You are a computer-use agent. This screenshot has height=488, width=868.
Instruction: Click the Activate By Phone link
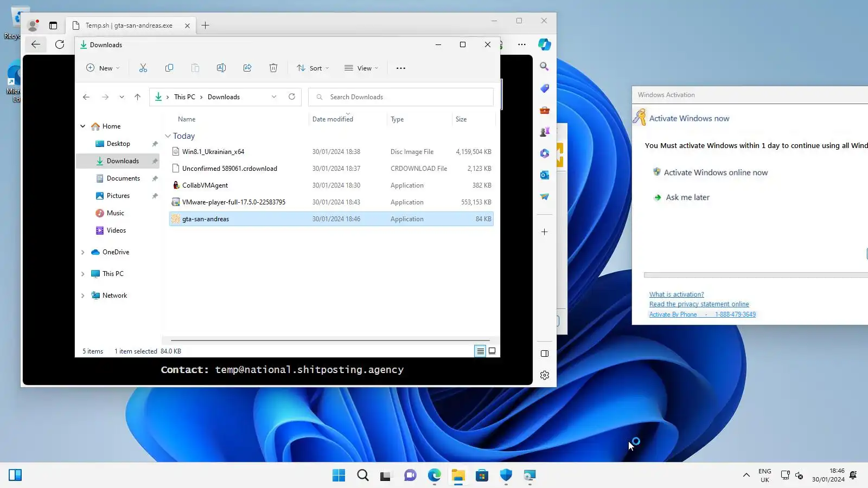pyautogui.click(x=702, y=314)
